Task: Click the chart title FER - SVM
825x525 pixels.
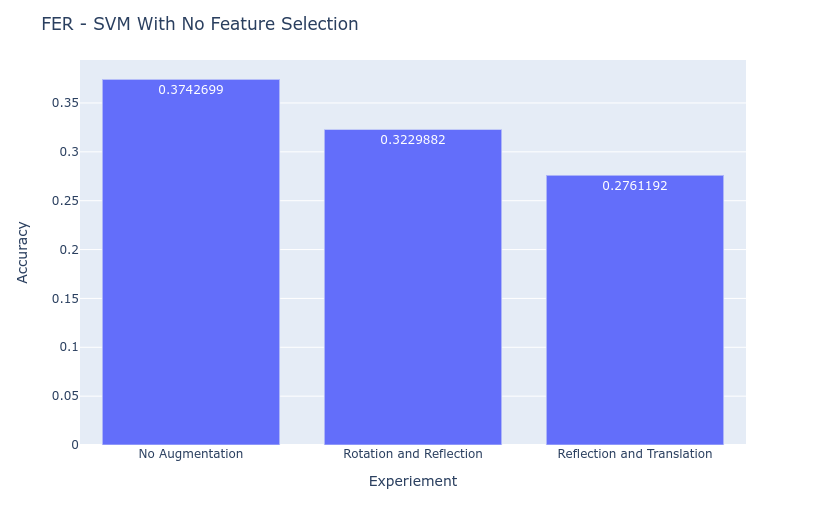Action: point(200,24)
